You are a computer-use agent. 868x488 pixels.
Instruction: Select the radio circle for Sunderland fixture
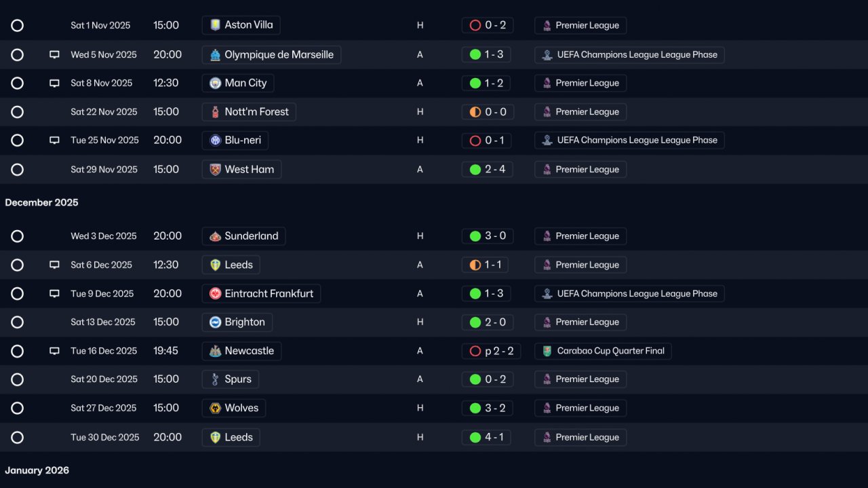coord(17,236)
